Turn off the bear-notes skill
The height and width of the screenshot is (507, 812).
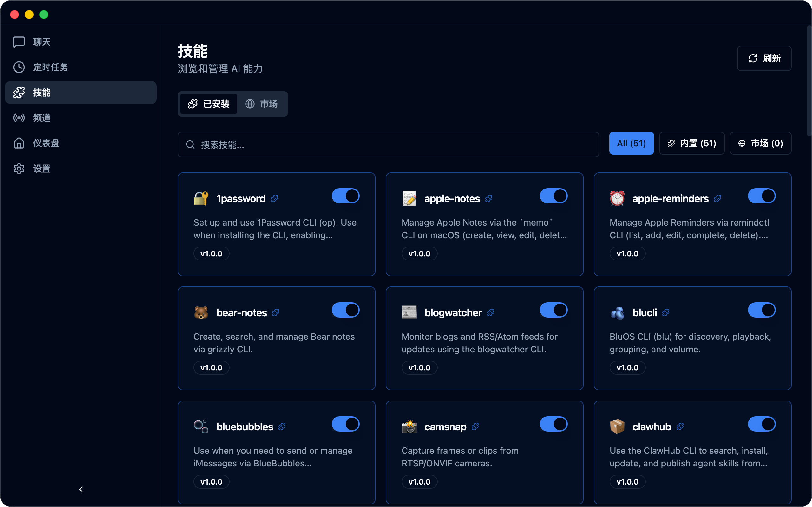[345, 310]
